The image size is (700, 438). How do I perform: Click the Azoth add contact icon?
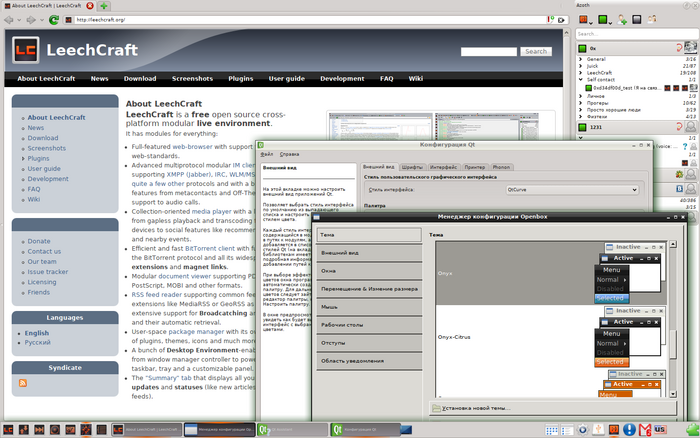622,19
